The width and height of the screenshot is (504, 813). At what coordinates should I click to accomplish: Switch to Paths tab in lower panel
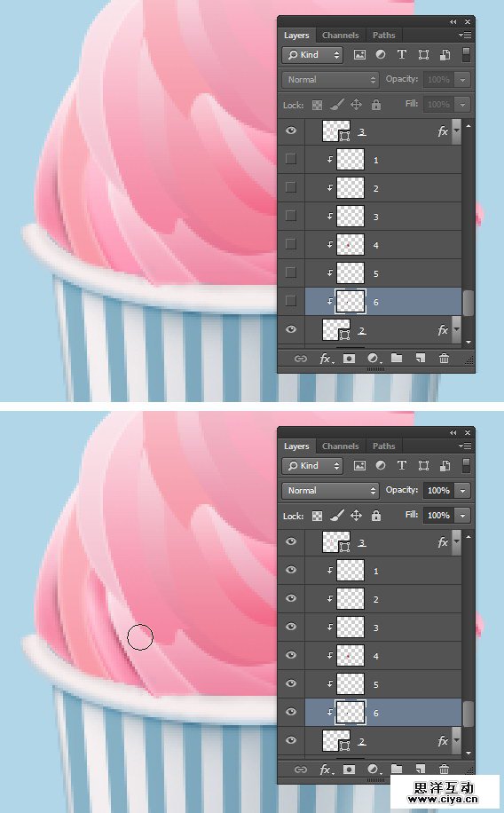click(x=383, y=446)
